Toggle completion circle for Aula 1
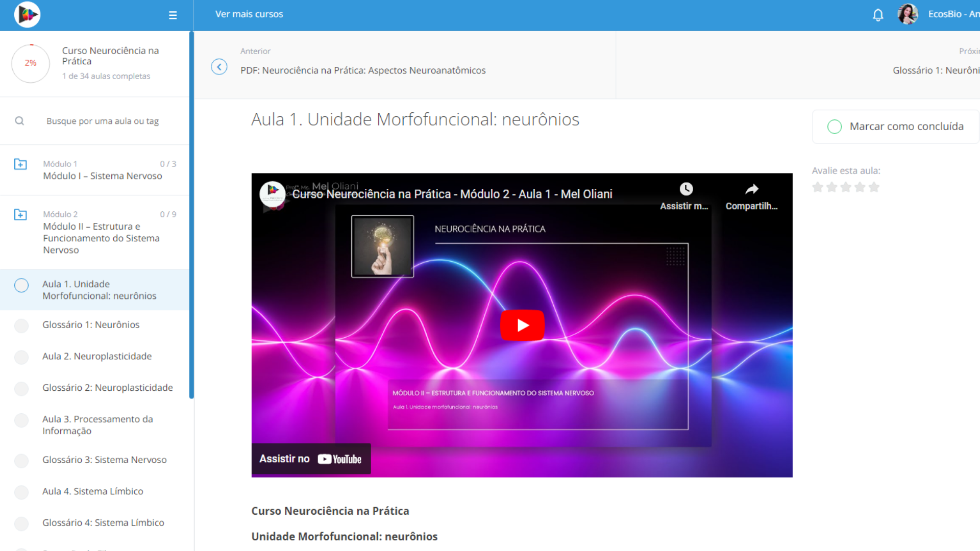Viewport: 980px width, 551px height. [x=21, y=285]
